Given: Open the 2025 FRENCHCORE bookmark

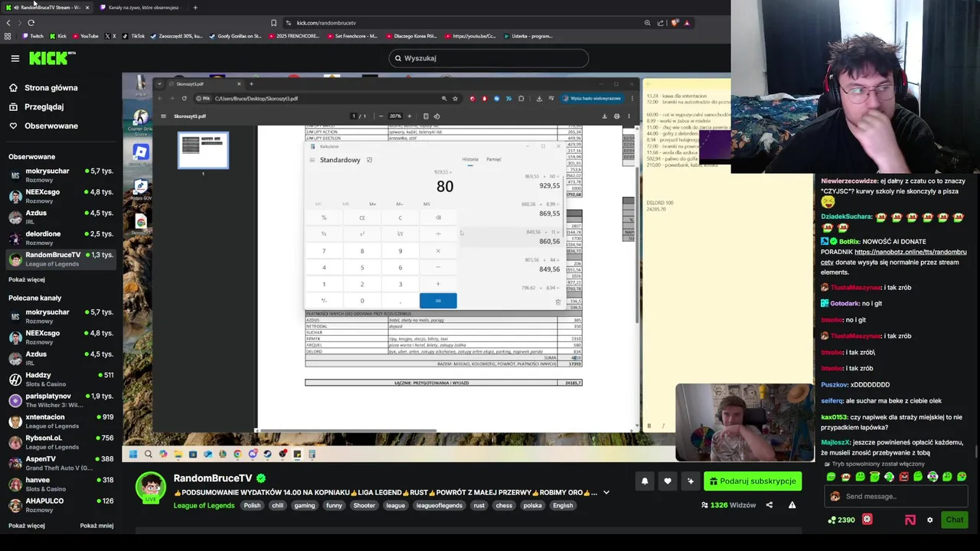Looking at the screenshot, I should click(293, 36).
